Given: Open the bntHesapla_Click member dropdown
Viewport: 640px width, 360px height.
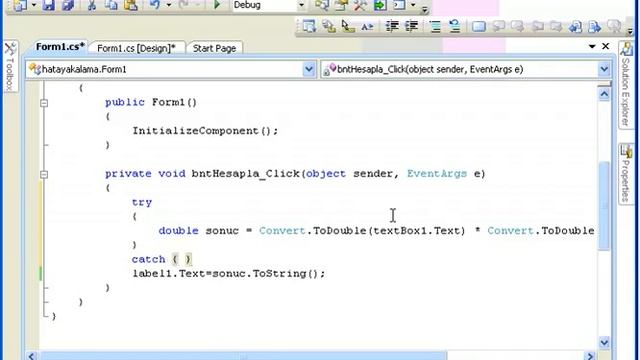Looking at the screenshot, I should pos(604,69).
